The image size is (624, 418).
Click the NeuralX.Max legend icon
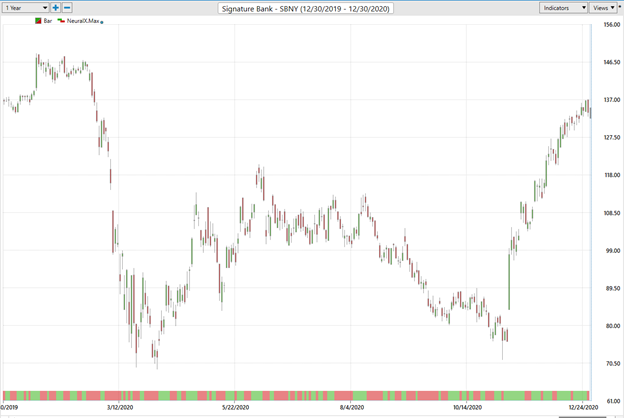pos(61,21)
